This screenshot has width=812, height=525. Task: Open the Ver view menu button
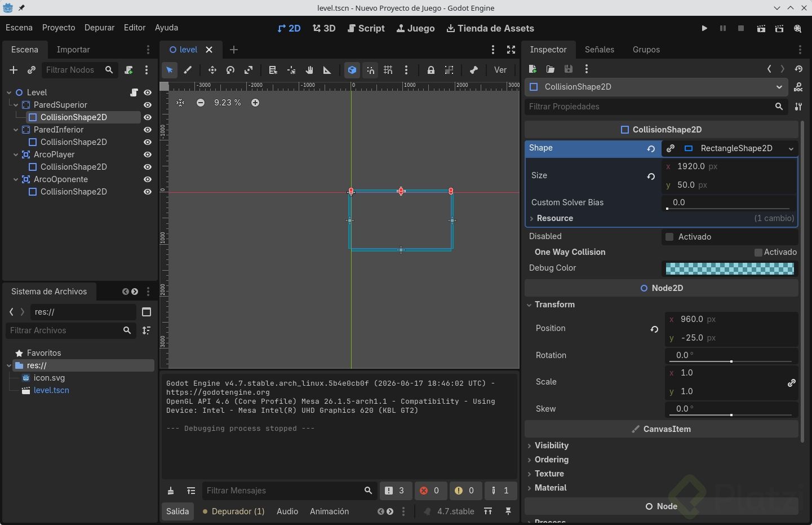coord(500,70)
